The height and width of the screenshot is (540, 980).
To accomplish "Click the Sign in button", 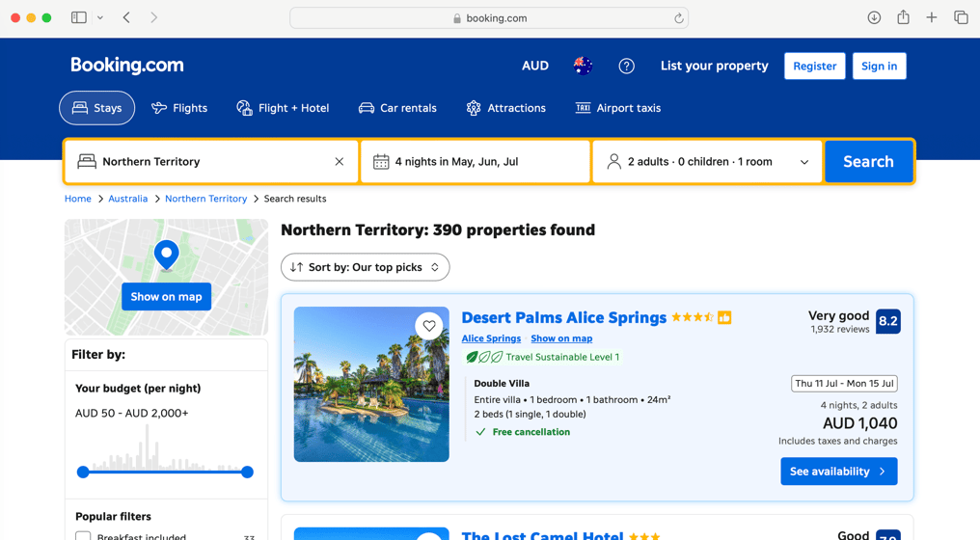I will click(x=879, y=66).
